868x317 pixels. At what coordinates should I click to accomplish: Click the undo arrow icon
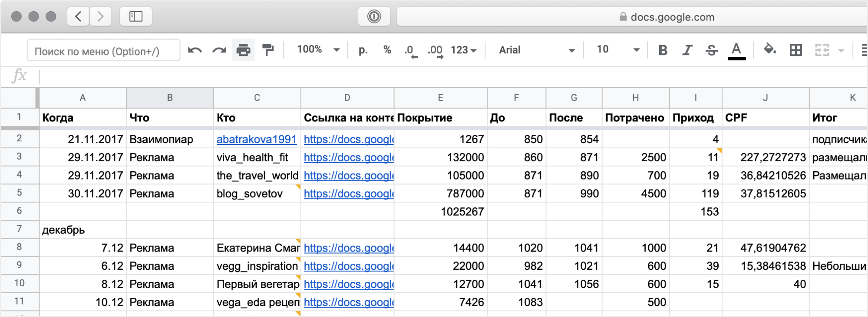pos(195,50)
